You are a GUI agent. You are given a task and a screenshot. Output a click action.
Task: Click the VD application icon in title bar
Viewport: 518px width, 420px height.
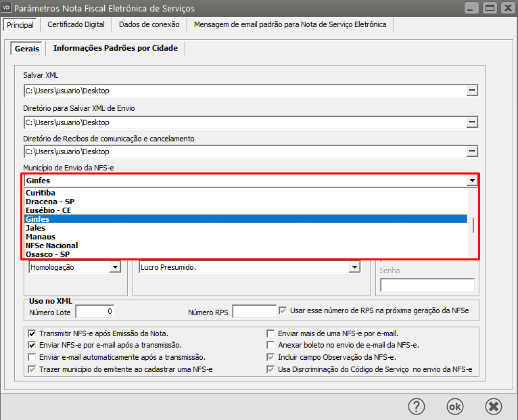[x=7, y=8]
